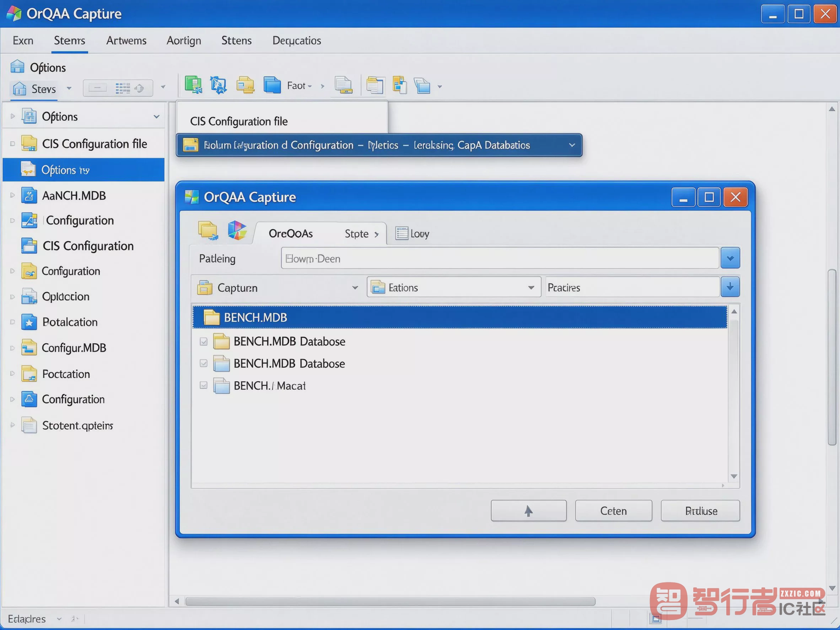Click the Rrtliuse button
The height and width of the screenshot is (630, 840).
(x=700, y=511)
